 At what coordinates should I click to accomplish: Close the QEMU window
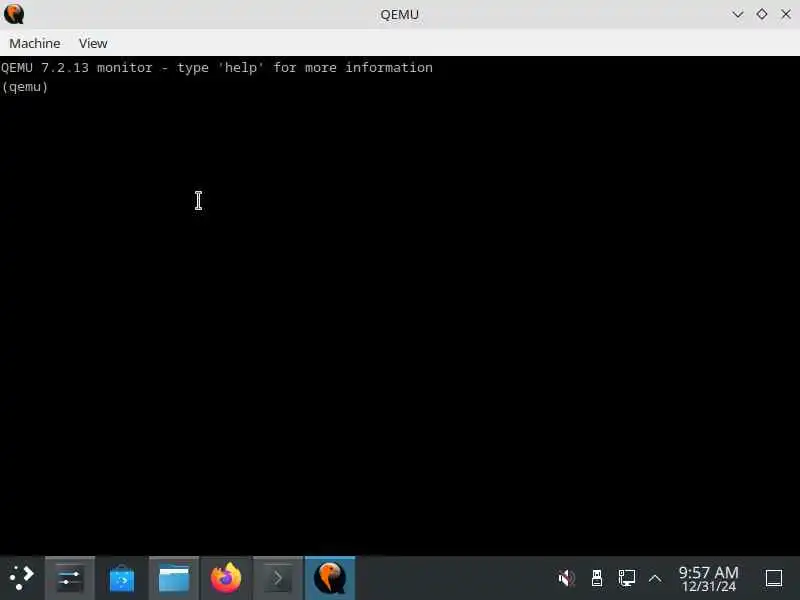786,14
